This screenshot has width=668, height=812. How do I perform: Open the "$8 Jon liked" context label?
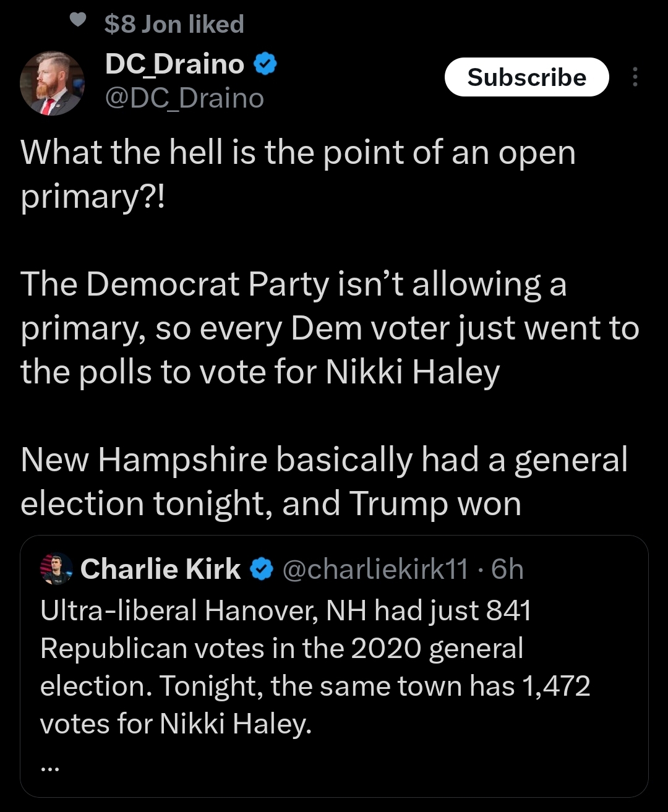click(x=174, y=24)
